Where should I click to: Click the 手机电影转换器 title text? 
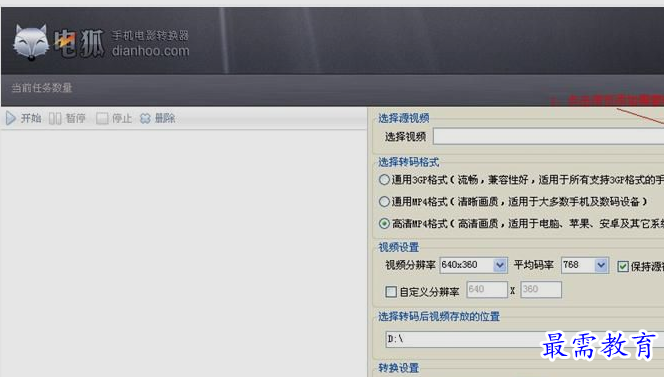click(150, 35)
